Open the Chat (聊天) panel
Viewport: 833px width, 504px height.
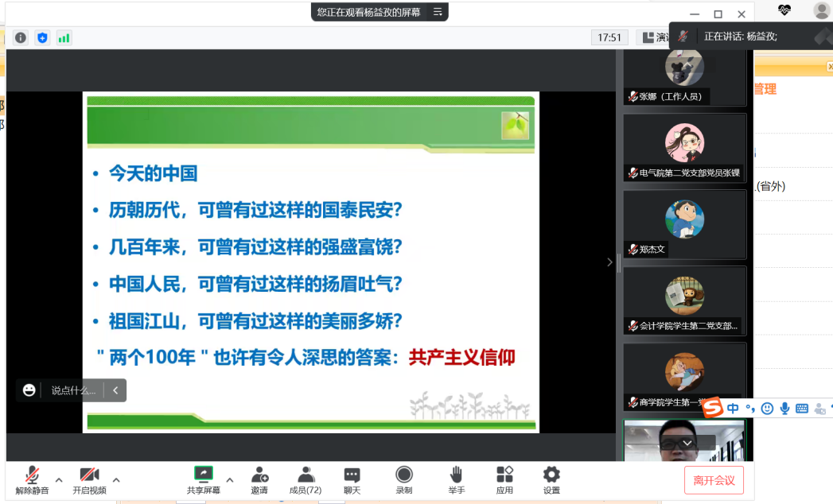(x=352, y=480)
